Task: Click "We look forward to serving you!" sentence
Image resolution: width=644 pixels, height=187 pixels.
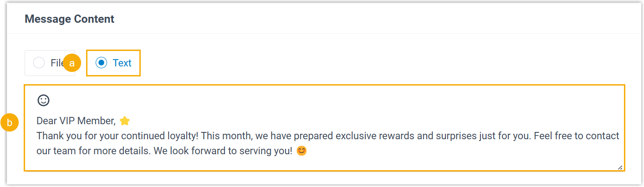Action: pyautogui.click(x=223, y=151)
